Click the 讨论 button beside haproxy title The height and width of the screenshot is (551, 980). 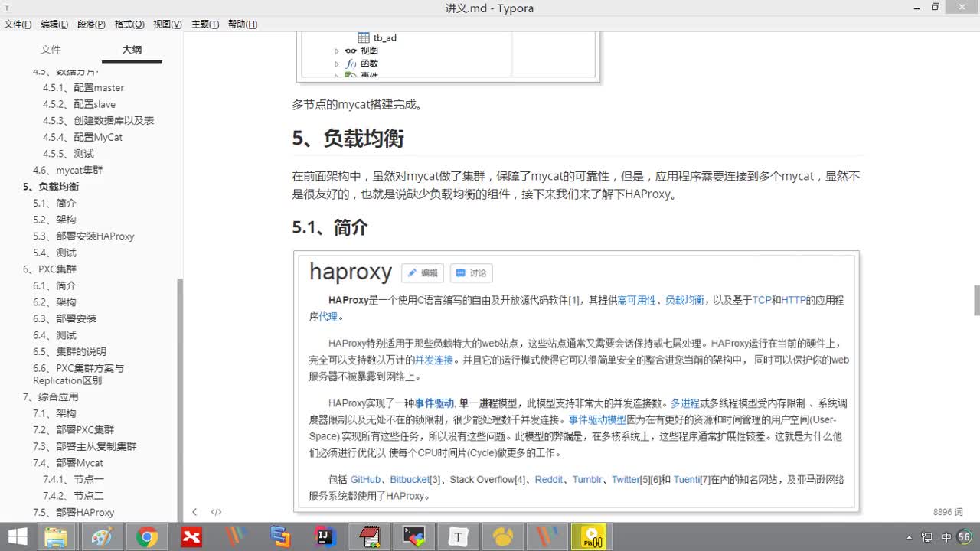(471, 272)
